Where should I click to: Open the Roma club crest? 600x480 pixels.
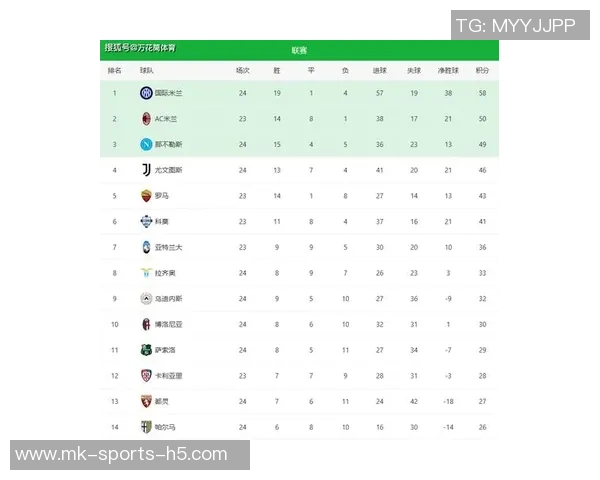point(146,196)
